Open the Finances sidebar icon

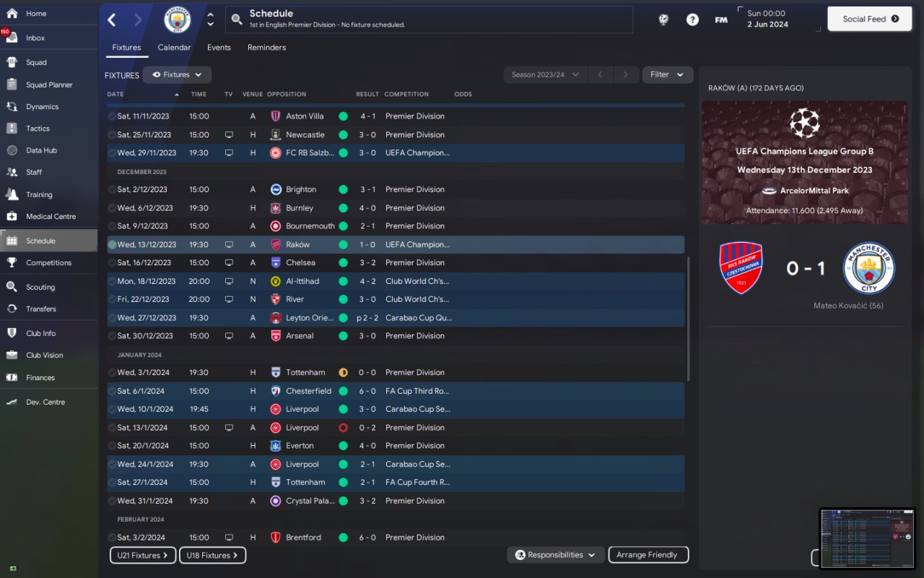[x=12, y=377]
